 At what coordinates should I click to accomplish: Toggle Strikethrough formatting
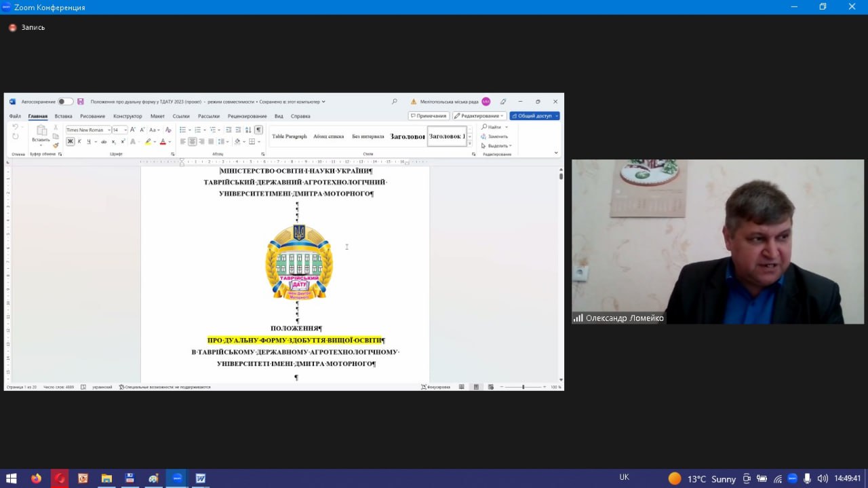pos(104,142)
